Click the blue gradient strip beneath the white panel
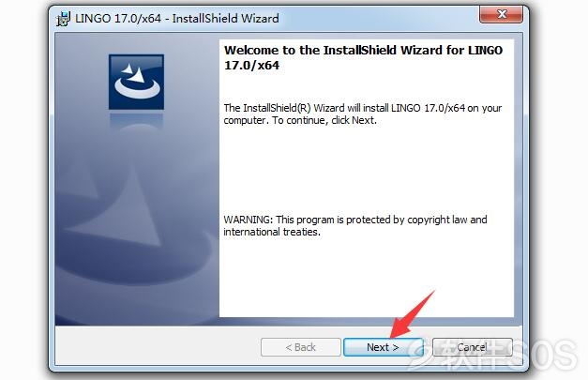This screenshot has width=588, height=380. tap(367, 321)
